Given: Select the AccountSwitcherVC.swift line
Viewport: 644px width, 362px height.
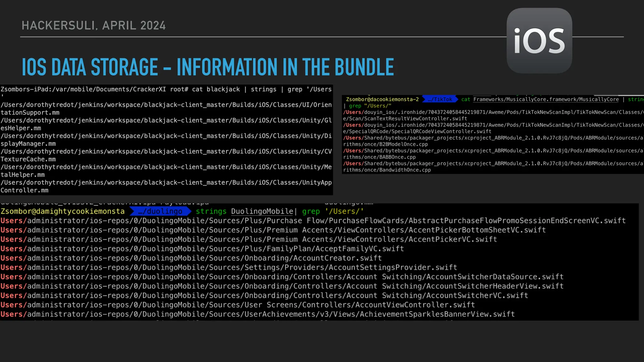Looking at the screenshot, I should pos(264,295).
